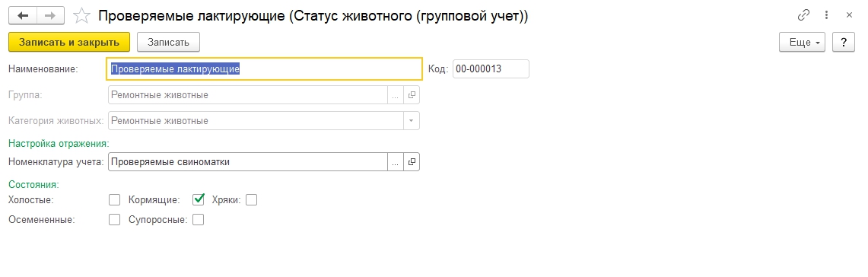Viewport: 868px width, 277px height.
Task: Open the three-dot options menu
Action: (826, 15)
